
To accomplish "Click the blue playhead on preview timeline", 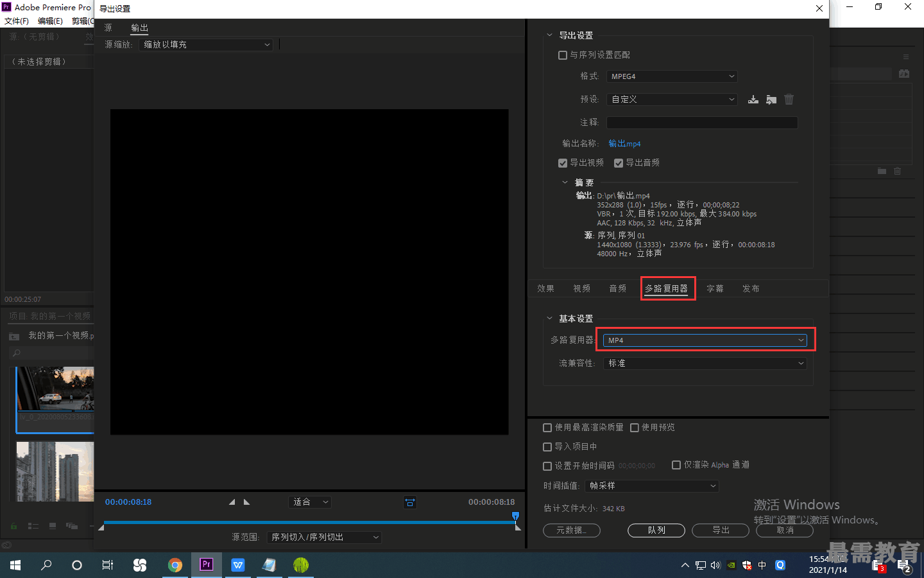I will (515, 516).
